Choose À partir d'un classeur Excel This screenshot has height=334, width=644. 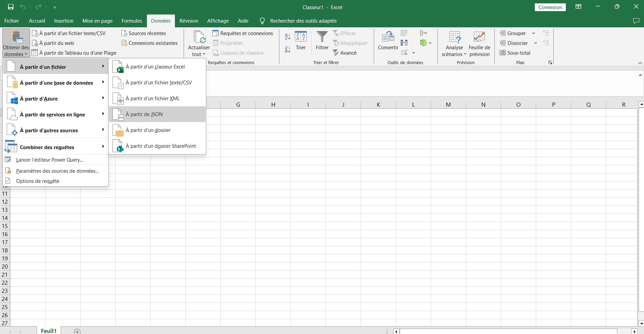coord(157,67)
